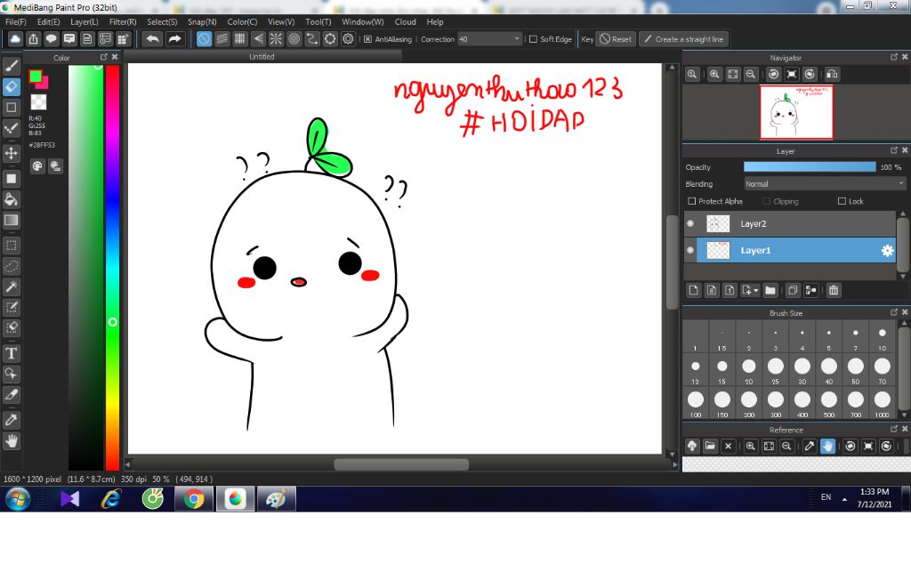The height and width of the screenshot is (588, 911).
Task: Adjust the layer Opacity slider
Action: coord(810,166)
